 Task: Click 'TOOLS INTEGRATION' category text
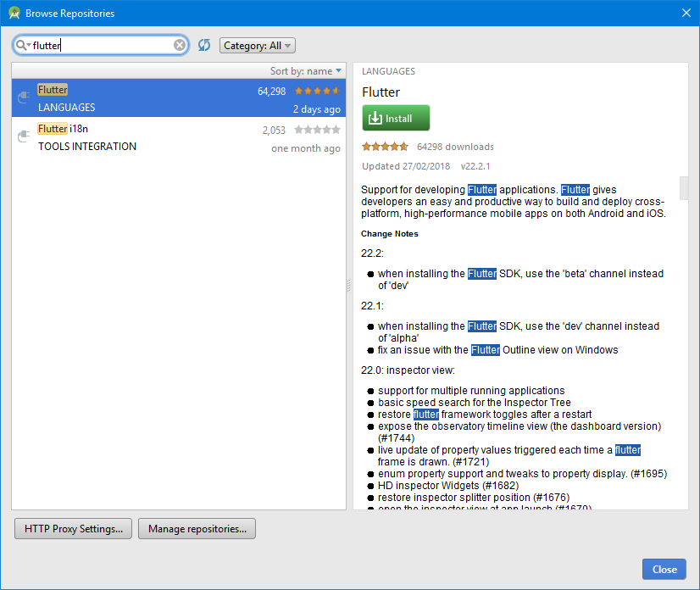pos(87,147)
